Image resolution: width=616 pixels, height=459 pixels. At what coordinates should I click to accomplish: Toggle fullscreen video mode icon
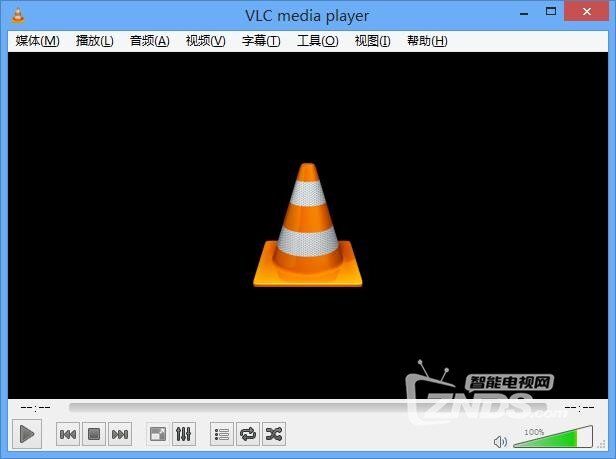click(158, 434)
